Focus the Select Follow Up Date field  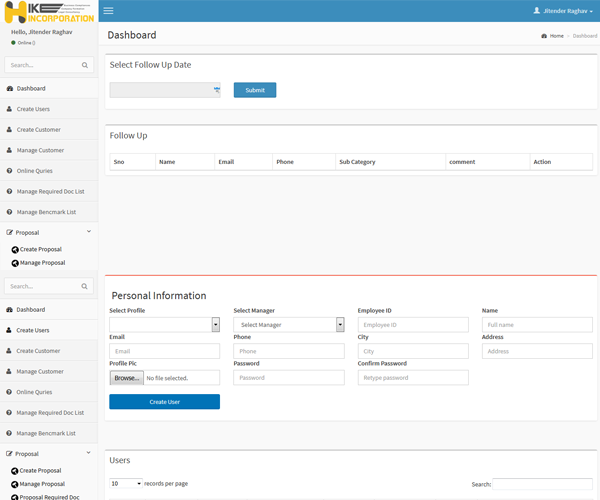point(165,90)
